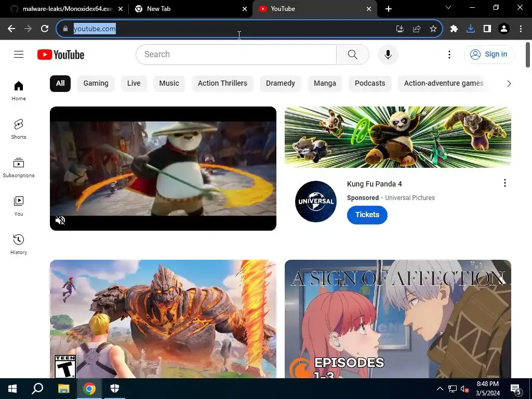Screen dimensions: 532x399
Task: Select the Dramedy filter chip
Action: (x=280, y=84)
